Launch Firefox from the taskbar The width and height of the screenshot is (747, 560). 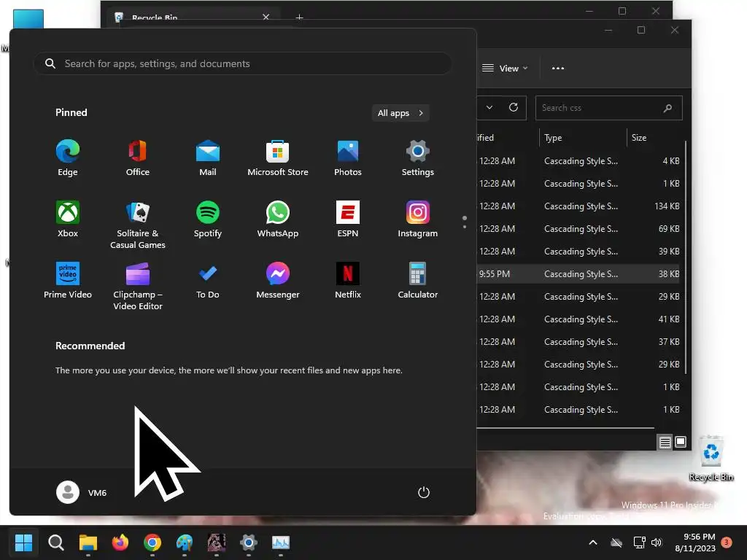(x=120, y=542)
